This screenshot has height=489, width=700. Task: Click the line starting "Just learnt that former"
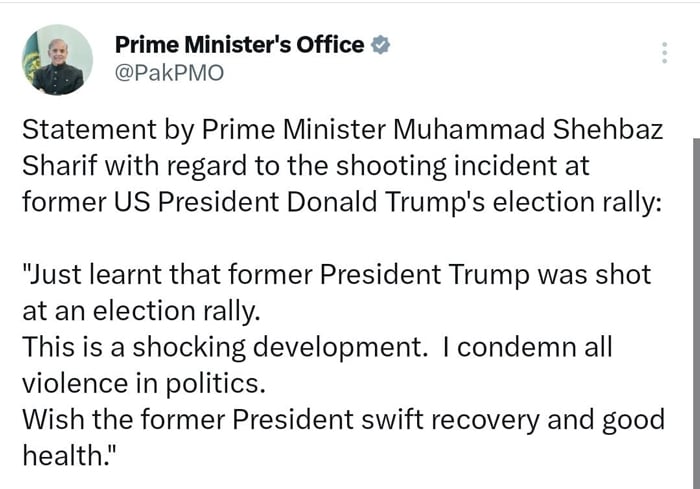click(x=336, y=273)
